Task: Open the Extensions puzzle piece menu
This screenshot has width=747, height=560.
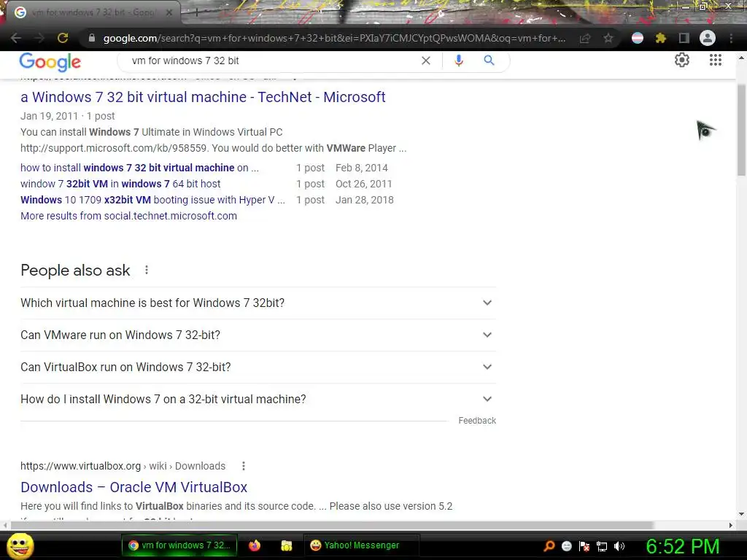Action: click(660, 38)
